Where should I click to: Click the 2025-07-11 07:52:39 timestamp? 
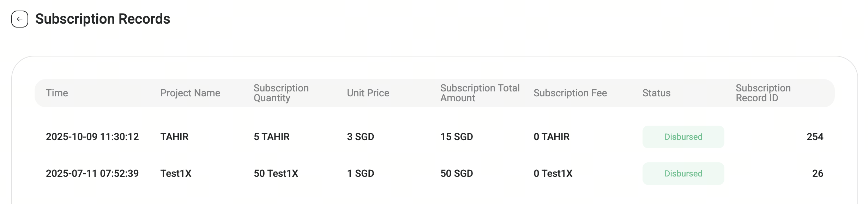[x=92, y=174]
